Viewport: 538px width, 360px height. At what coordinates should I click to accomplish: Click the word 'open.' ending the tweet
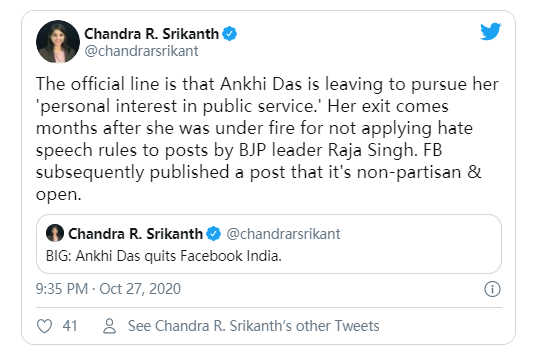59,195
